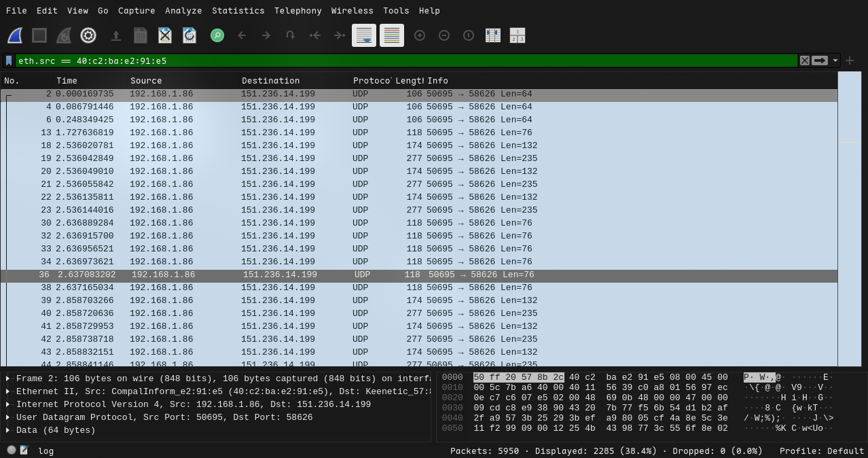Image resolution: width=868 pixels, height=458 pixels.
Task: Click the filter bookmark icon
Action: point(9,60)
